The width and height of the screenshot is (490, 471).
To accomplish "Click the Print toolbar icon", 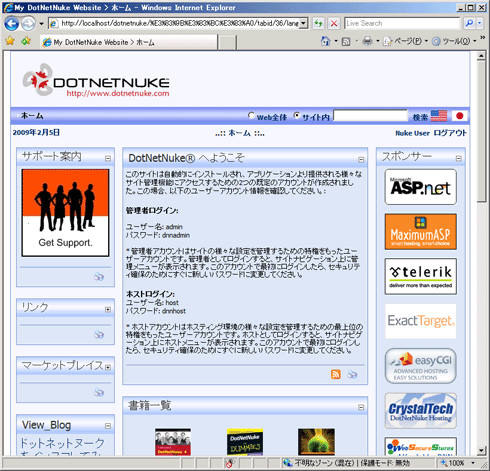I will point(367,41).
